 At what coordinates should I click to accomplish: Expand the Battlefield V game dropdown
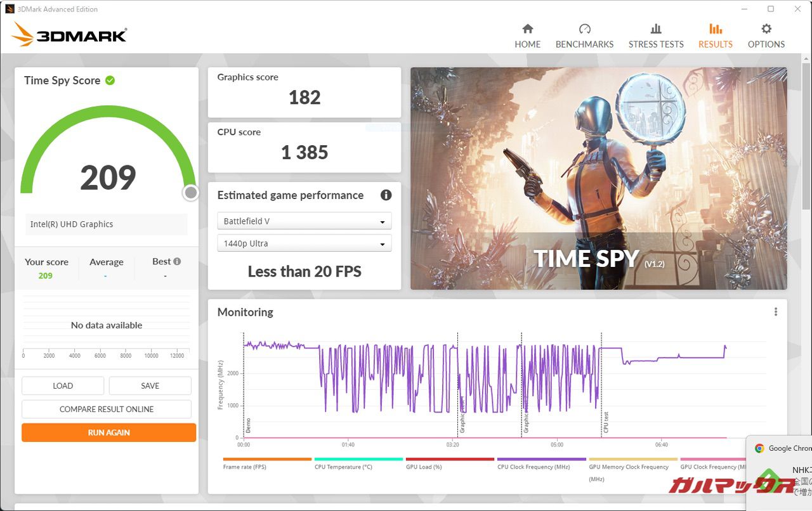point(304,221)
